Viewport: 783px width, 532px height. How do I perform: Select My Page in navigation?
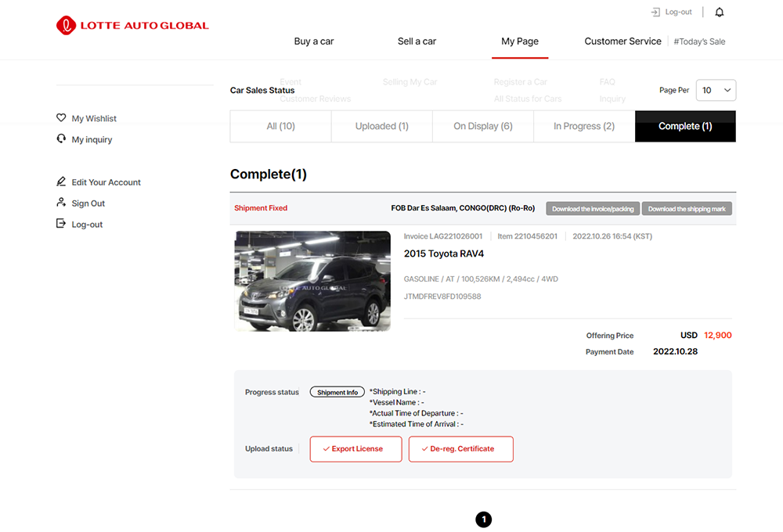[x=520, y=41]
